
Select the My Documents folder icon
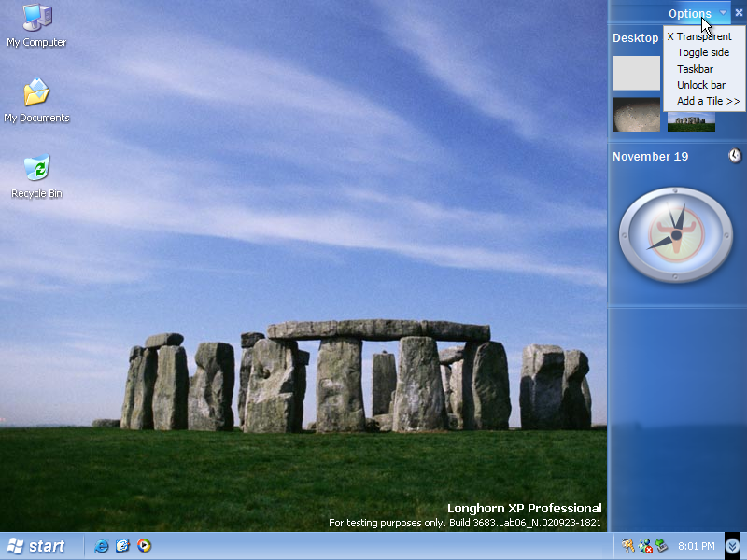coord(36,93)
